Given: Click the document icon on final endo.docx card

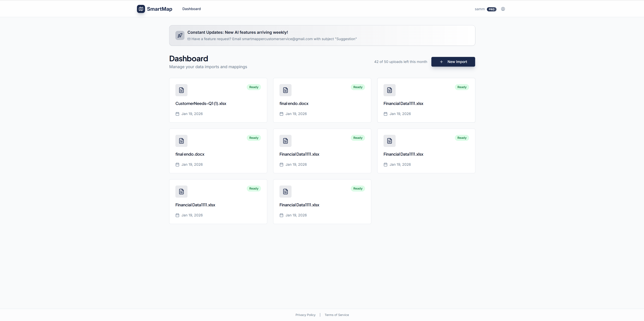Looking at the screenshot, I should [x=285, y=90].
